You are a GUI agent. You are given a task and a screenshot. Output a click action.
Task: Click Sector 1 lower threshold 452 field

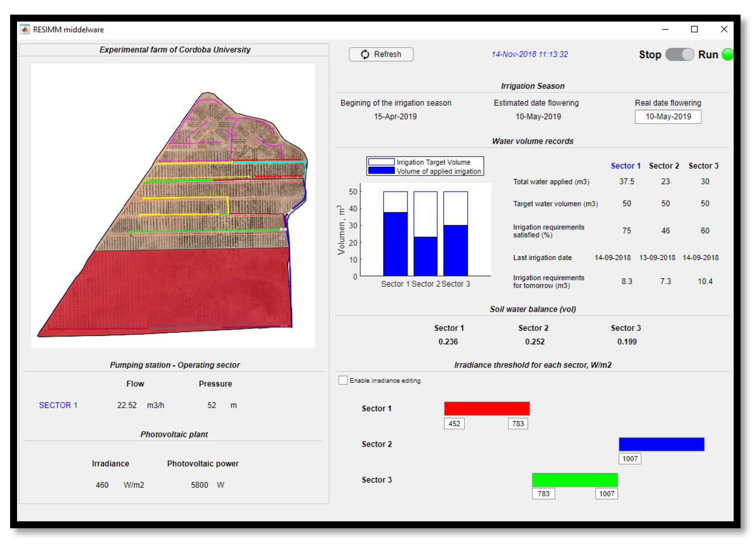tap(454, 424)
